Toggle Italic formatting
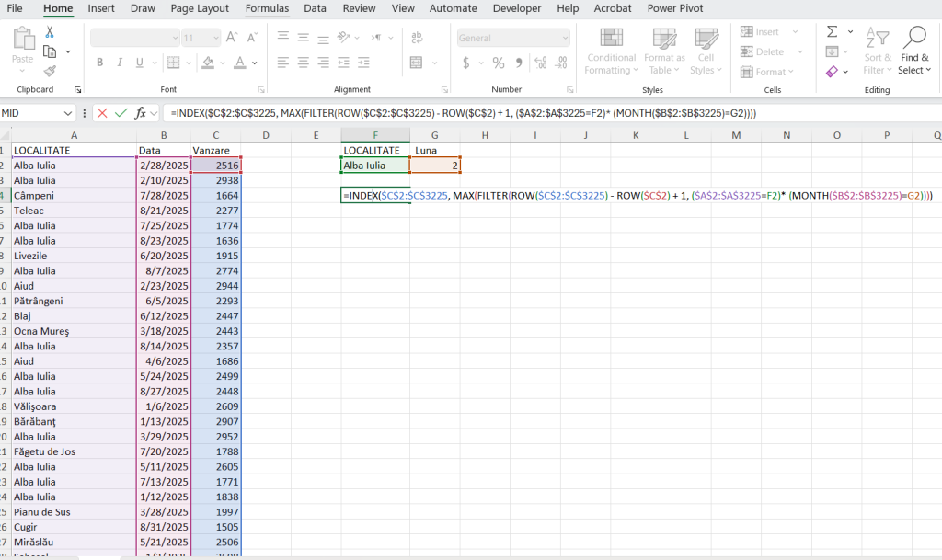942x560 pixels. pos(120,63)
